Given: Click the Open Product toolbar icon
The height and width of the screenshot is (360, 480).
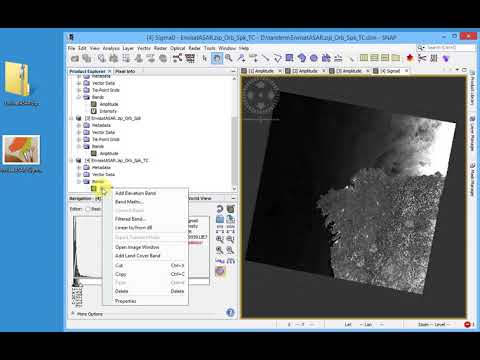Looking at the screenshot, I should [x=75, y=58].
